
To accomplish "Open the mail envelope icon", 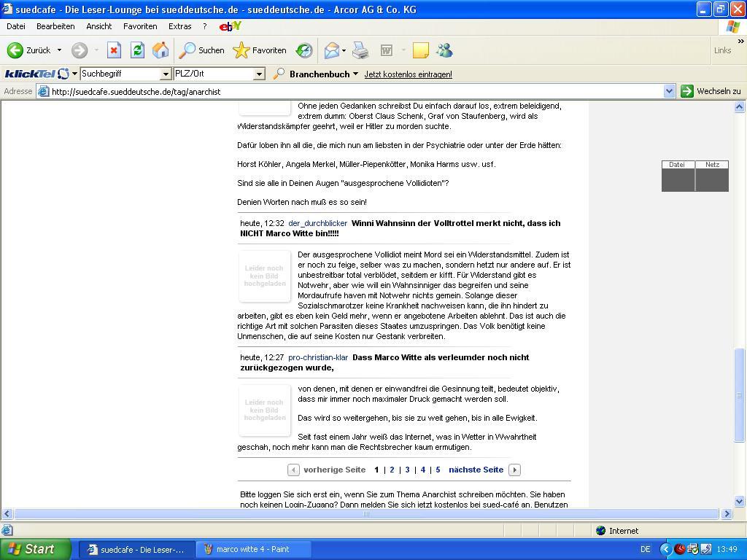I will point(332,50).
